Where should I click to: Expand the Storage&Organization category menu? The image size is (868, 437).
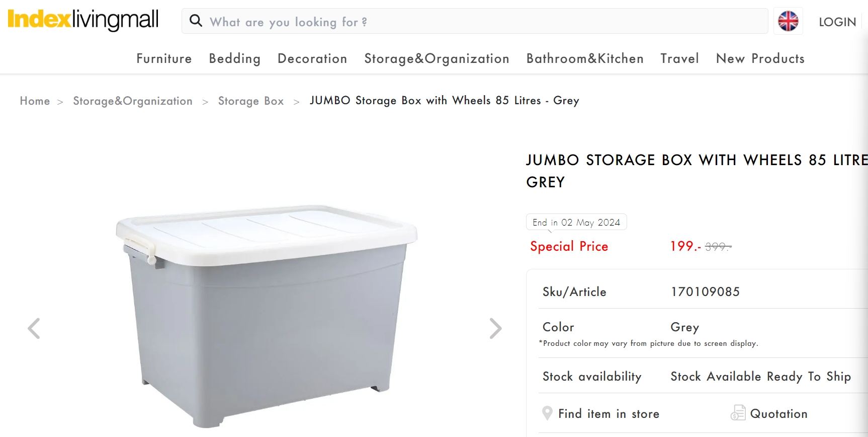[437, 59]
